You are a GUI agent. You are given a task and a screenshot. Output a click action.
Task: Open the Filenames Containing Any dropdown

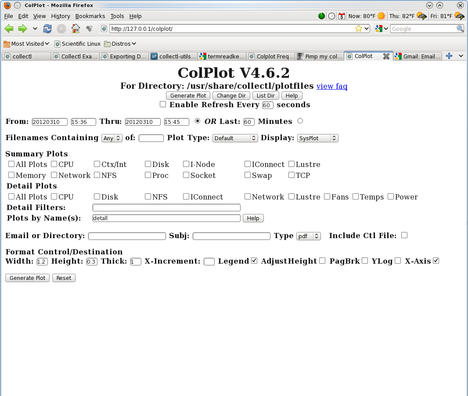pos(112,138)
